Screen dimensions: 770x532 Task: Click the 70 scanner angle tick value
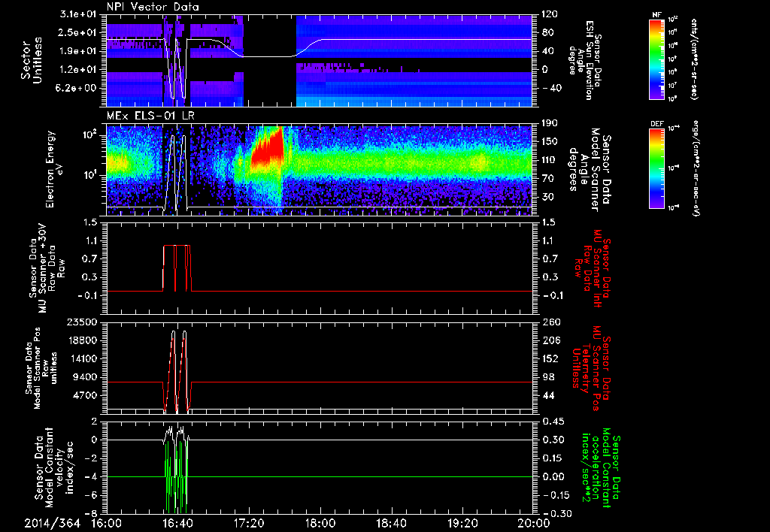tap(547, 179)
